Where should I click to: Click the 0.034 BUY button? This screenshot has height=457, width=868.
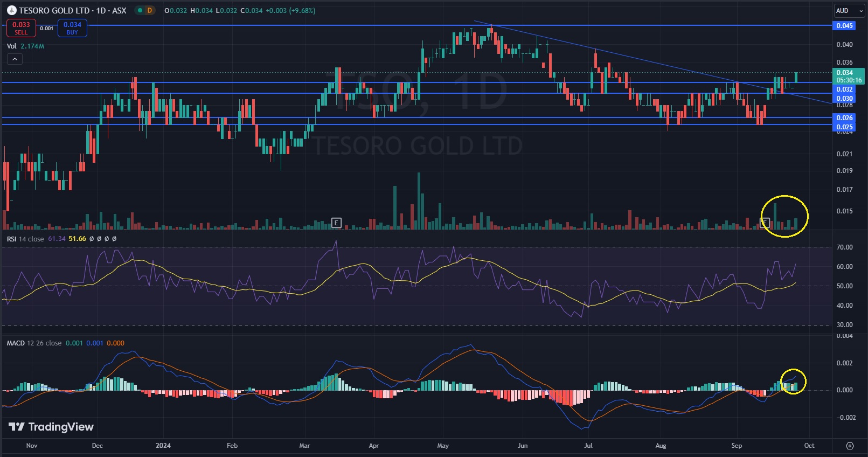(72, 28)
